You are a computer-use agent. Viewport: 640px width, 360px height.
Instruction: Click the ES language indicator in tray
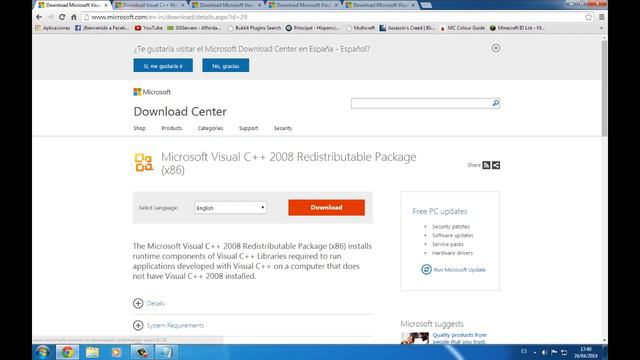pyautogui.click(x=524, y=351)
